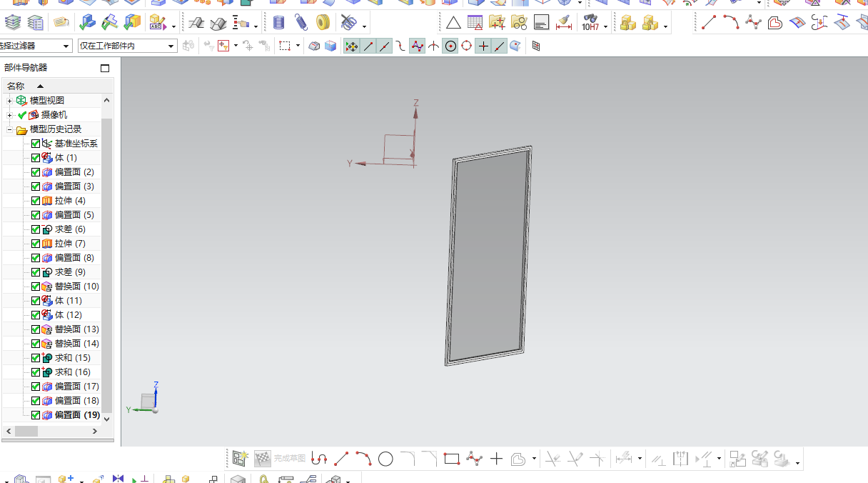Click the yellow tag attribute icon
This screenshot has height=483, width=868.
[x=61, y=23]
